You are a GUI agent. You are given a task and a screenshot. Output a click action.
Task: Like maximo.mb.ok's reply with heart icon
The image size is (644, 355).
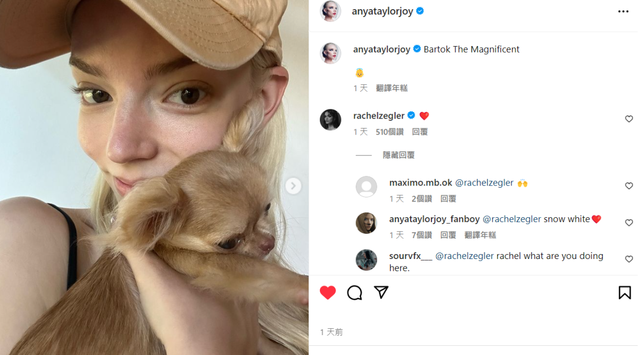coord(629,186)
